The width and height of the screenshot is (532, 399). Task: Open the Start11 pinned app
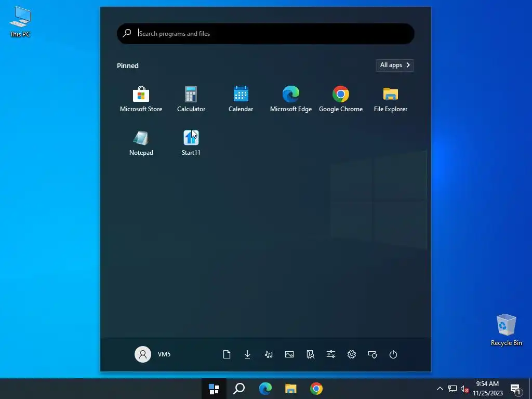click(191, 143)
